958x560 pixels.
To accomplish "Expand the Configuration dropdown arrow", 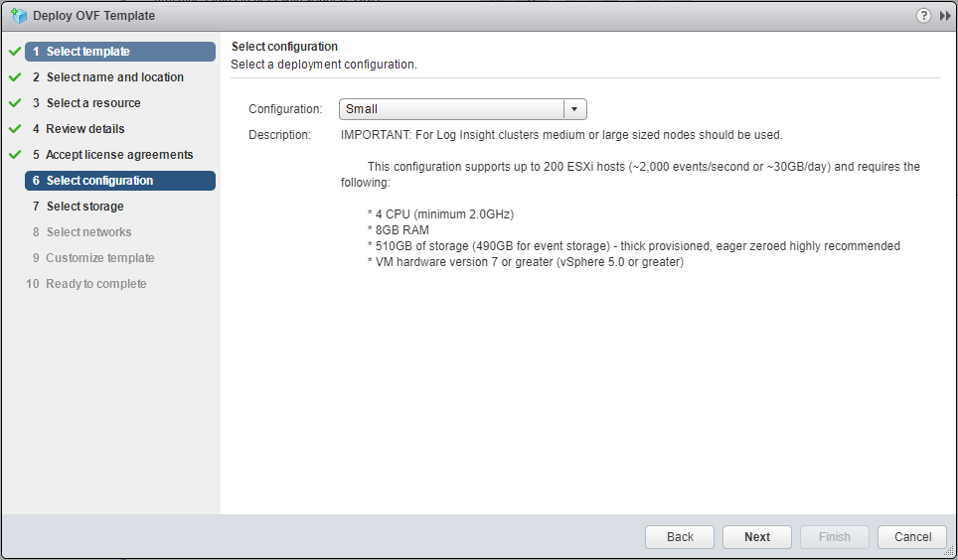I will 575,109.
